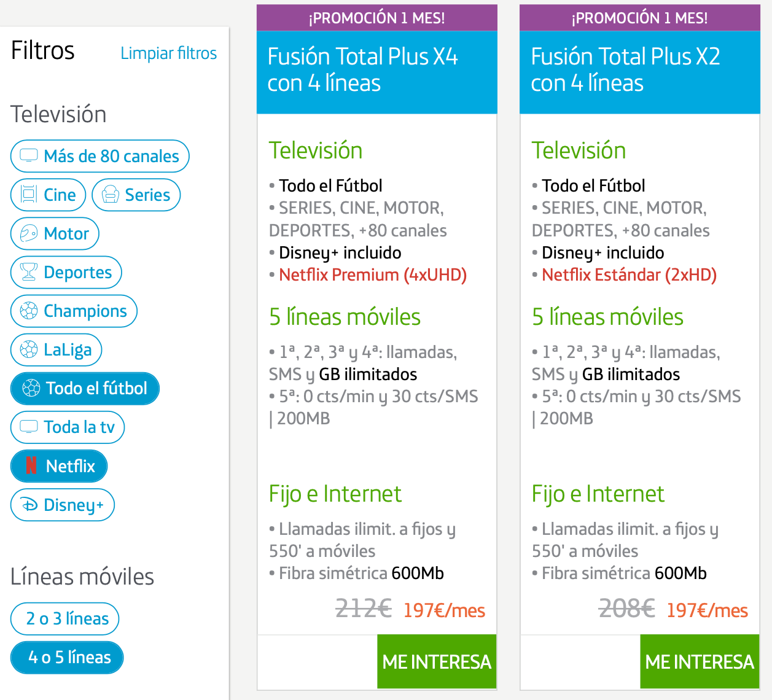The width and height of the screenshot is (772, 700).
Task: Click the trophy icon on Deportes filter
Action: [x=29, y=272]
